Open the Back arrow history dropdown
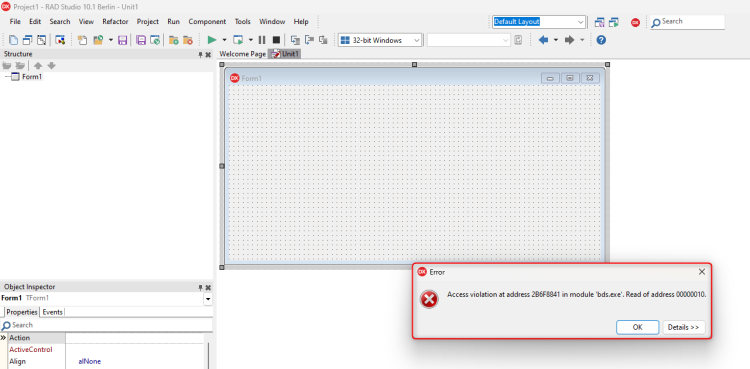The height and width of the screenshot is (369, 750). 555,40
